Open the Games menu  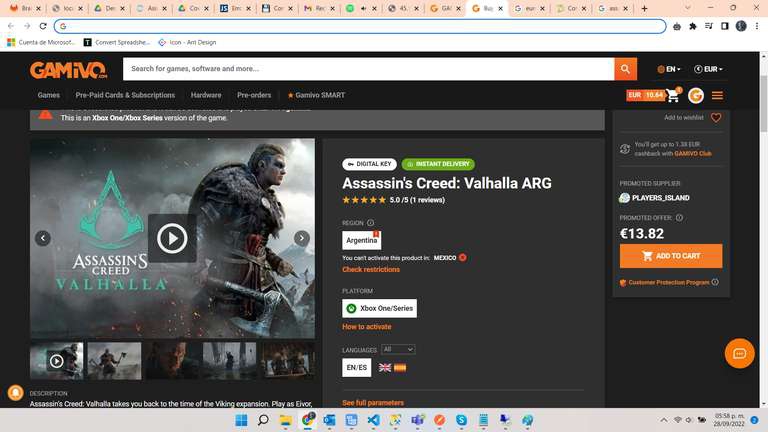(48, 95)
